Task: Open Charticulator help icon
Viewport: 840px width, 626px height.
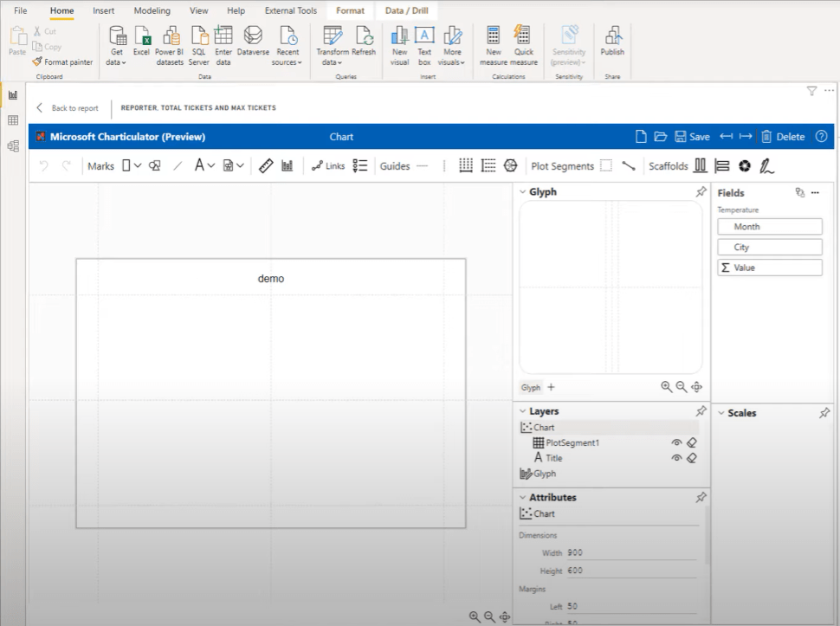Action: click(821, 137)
